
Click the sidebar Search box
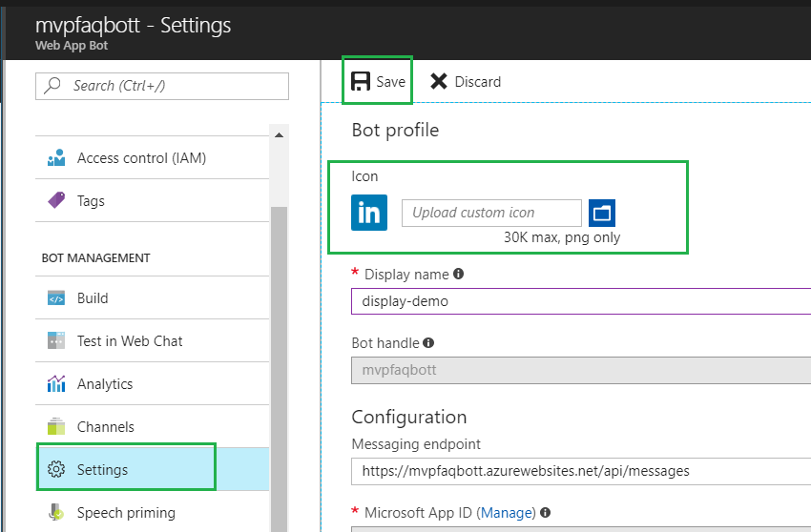[x=162, y=86]
